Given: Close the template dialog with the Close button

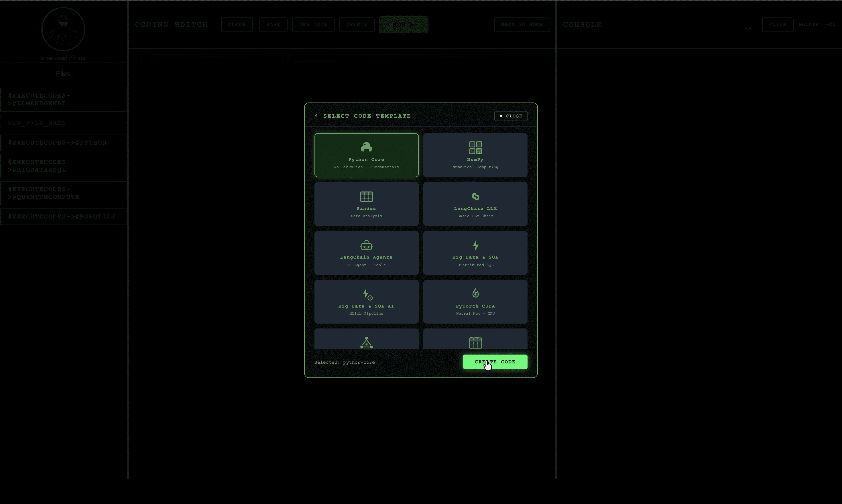Looking at the screenshot, I should click(511, 116).
